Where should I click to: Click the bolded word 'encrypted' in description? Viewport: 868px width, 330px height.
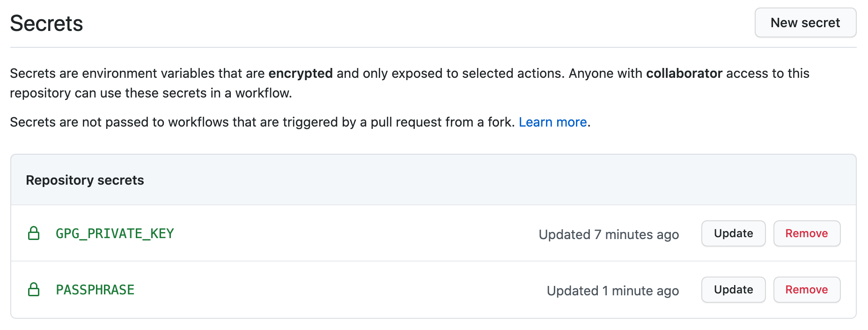point(300,74)
